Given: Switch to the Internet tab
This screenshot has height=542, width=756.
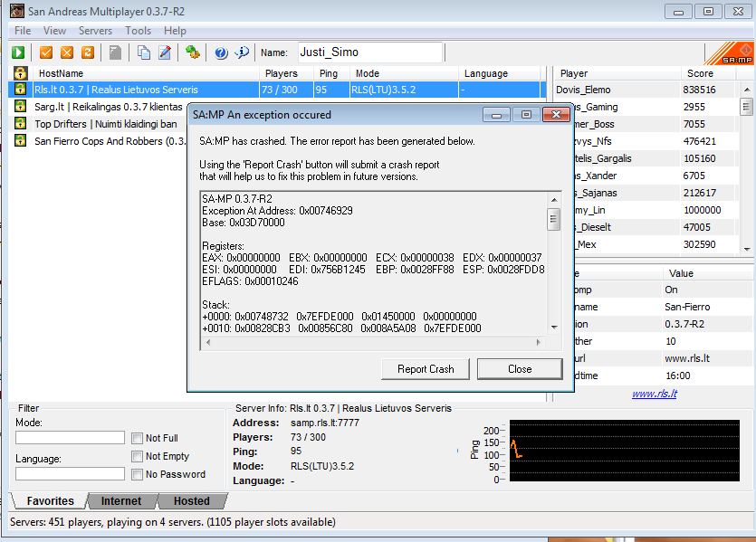Looking at the screenshot, I should click(121, 501).
